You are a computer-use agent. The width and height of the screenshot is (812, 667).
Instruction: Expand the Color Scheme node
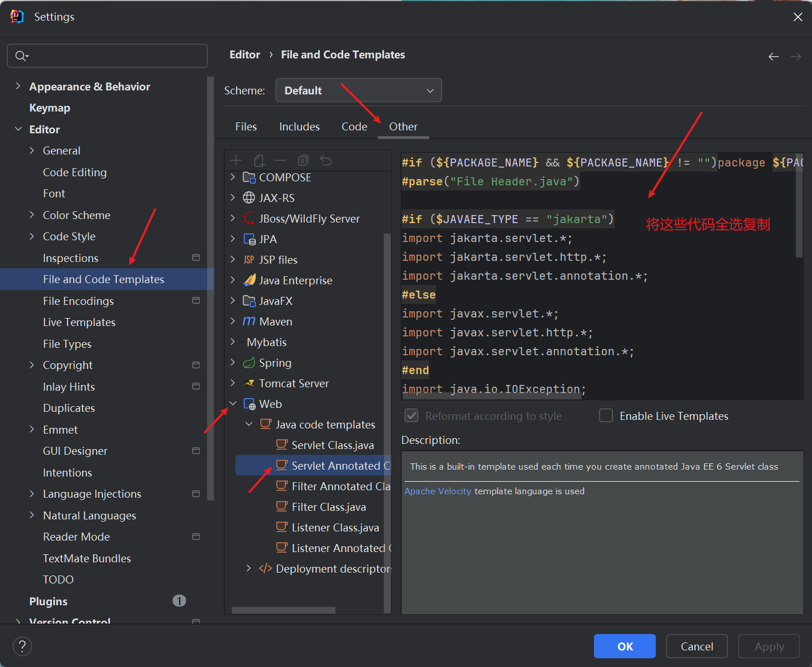[32, 215]
